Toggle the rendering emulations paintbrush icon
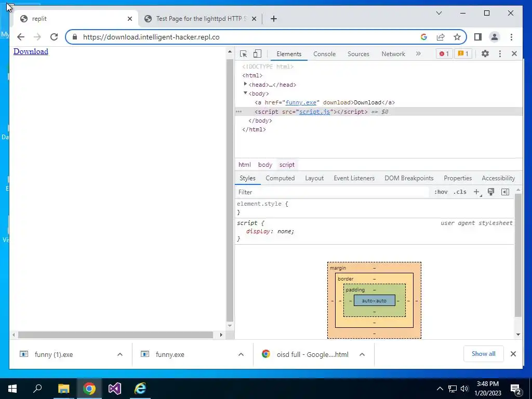This screenshot has width=532, height=399. [491, 192]
